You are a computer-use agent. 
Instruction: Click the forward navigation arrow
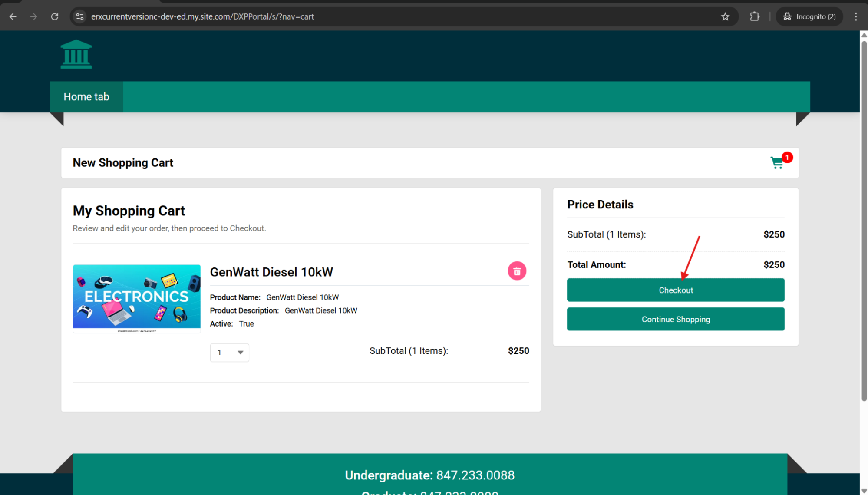pyautogui.click(x=34, y=16)
